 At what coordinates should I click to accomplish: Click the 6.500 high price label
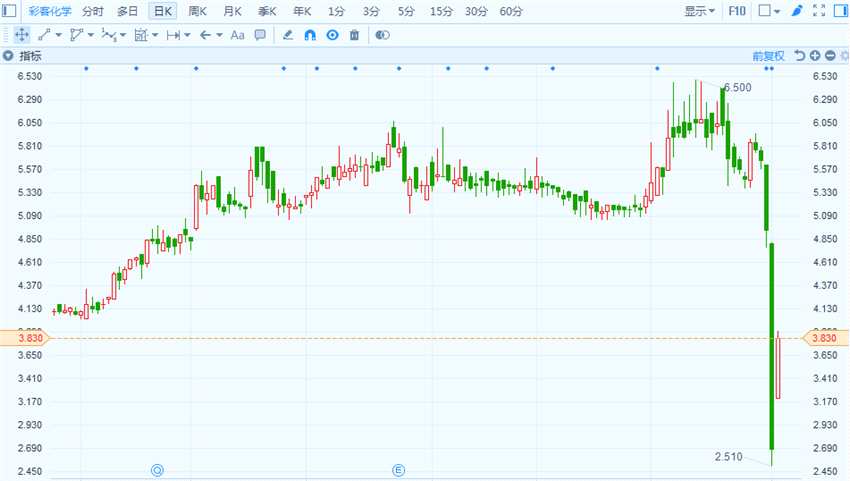click(x=737, y=87)
